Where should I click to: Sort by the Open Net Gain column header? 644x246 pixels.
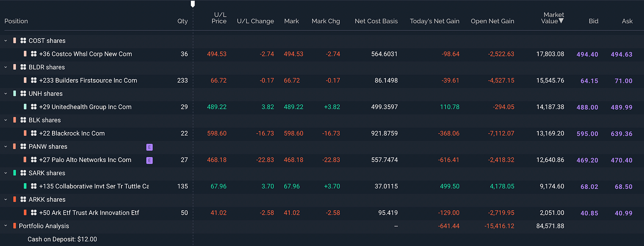coord(493,21)
